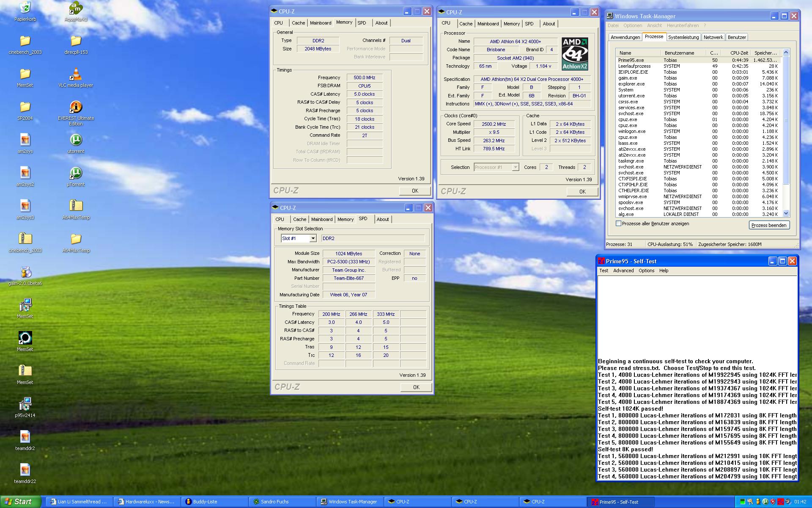Enable 'Prozesse aller Benutzer anzeigen' checkbox
Viewport: 812px width, 508px height.
[x=619, y=224]
